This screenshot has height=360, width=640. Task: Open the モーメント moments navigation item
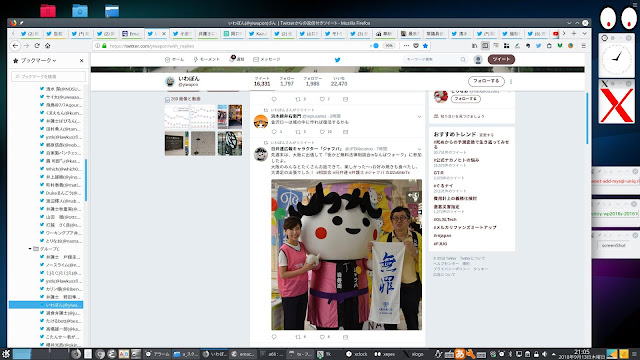point(207,60)
